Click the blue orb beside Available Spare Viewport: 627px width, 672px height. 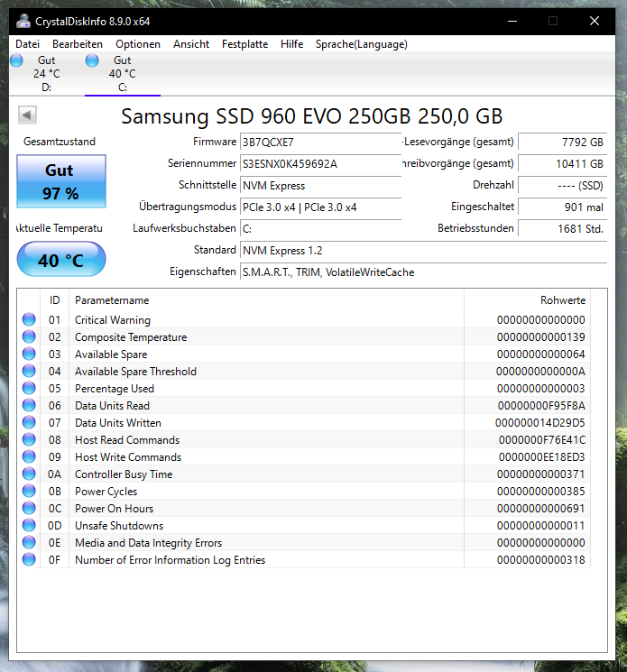click(29, 354)
